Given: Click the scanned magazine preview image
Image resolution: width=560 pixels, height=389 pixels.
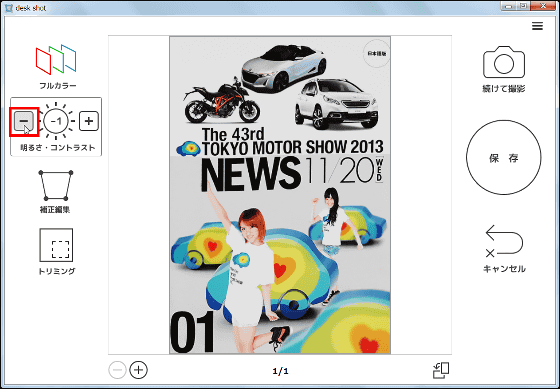Looking at the screenshot, I should pyautogui.click(x=280, y=195).
